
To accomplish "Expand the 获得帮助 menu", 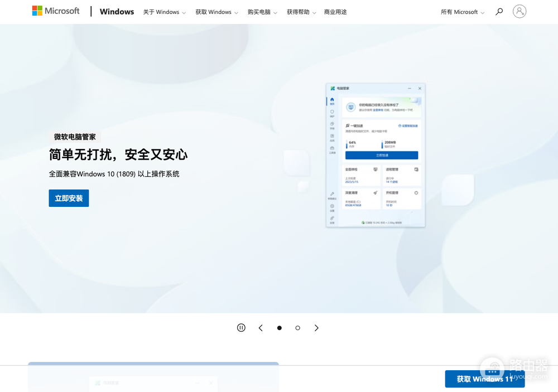I will 301,12.
